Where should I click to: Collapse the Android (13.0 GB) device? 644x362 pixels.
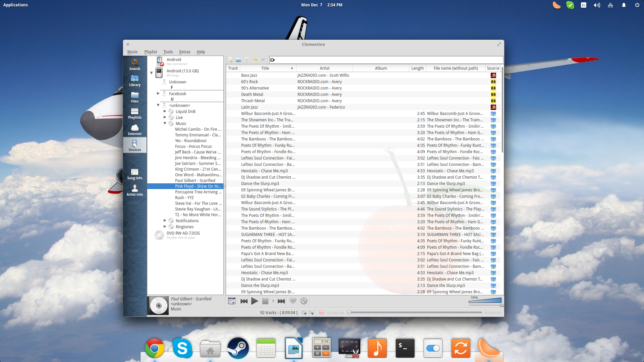[x=151, y=73]
